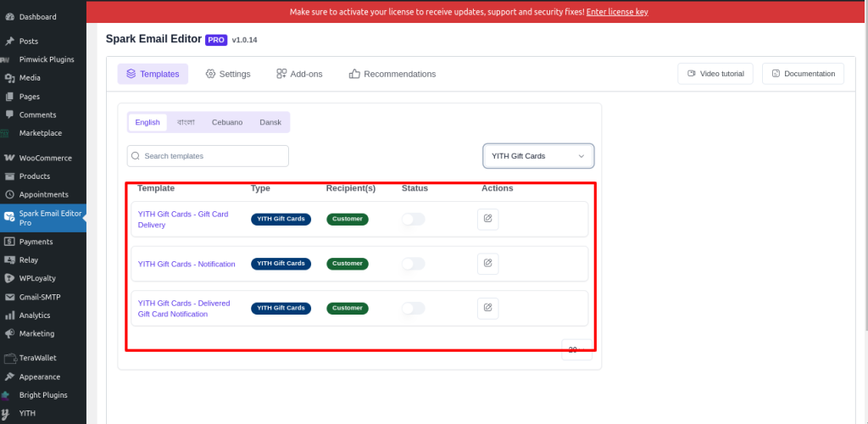The image size is (868, 424).
Task: Open the Documentation button
Action: (804, 74)
